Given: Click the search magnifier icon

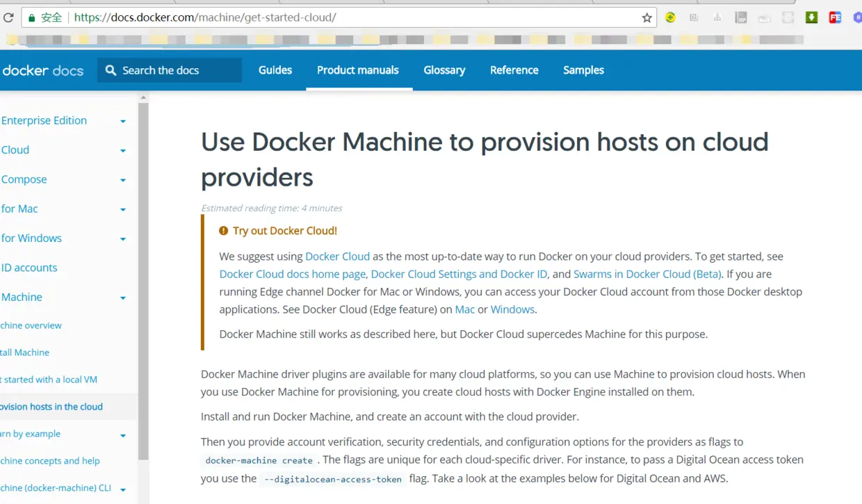Looking at the screenshot, I should pyautogui.click(x=111, y=70).
